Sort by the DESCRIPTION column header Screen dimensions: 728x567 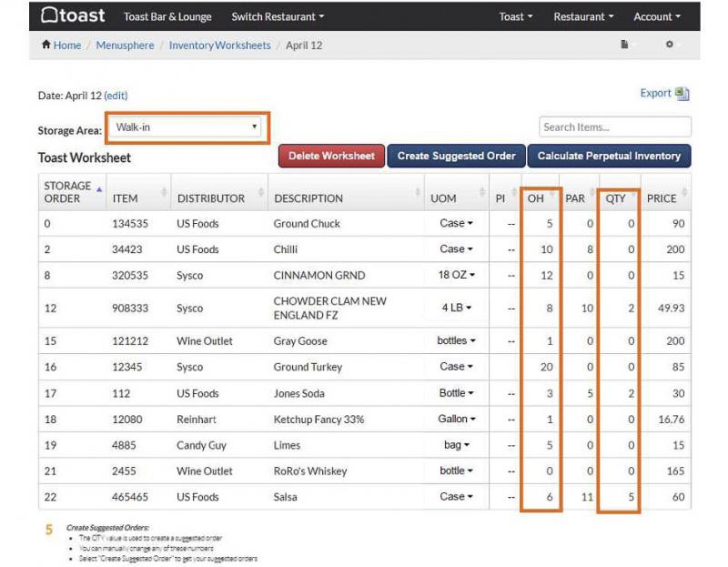pyautogui.click(x=346, y=192)
